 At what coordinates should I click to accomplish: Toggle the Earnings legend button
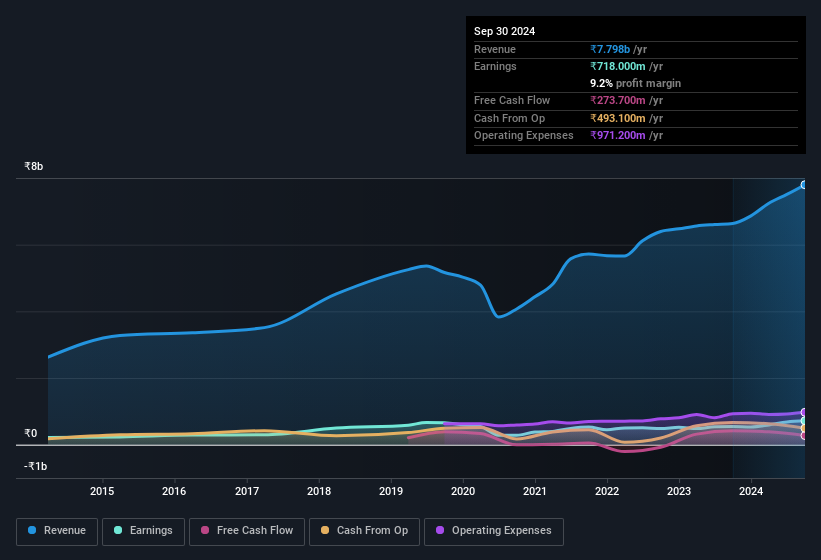coord(143,531)
